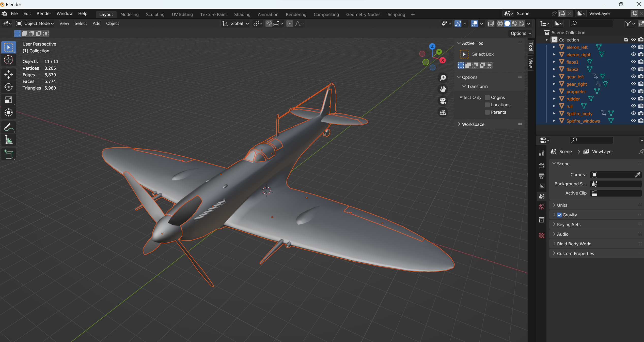Toggle camera view button in viewport
The image size is (644, 342).
click(443, 101)
